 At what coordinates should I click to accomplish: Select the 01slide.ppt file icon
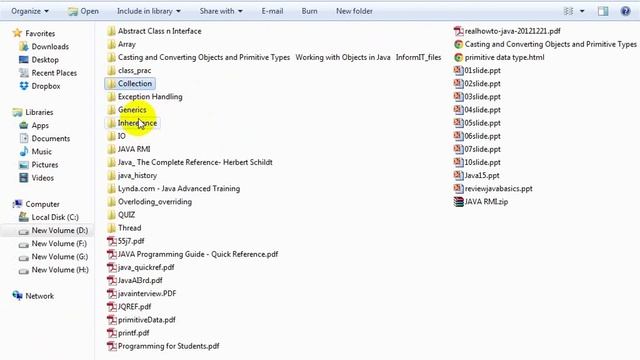[x=458, y=71]
